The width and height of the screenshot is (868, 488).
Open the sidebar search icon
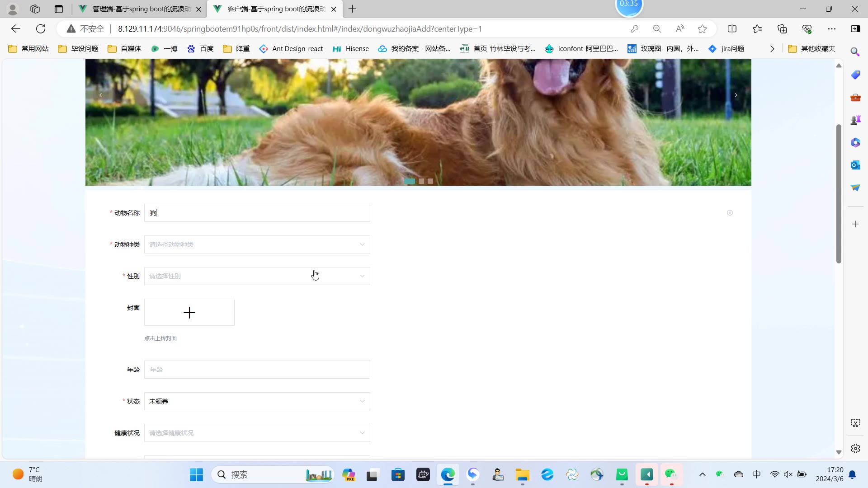pyautogui.click(x=855, y=52)
